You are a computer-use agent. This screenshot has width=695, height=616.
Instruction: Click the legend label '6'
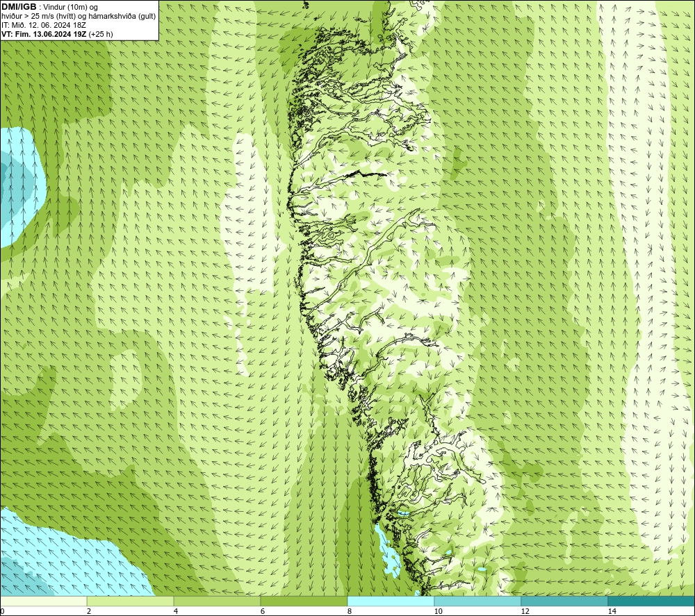coord(263,611)
